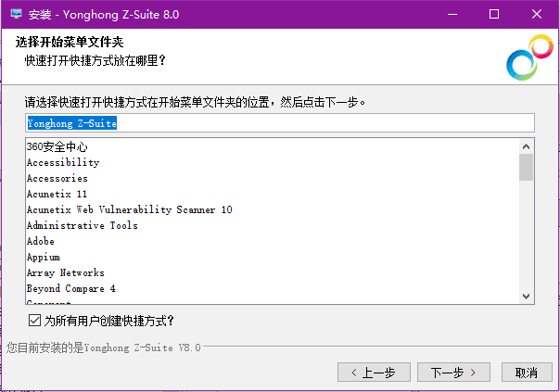Maximize the installer window

pyautogui.click(x=494, y=14)
